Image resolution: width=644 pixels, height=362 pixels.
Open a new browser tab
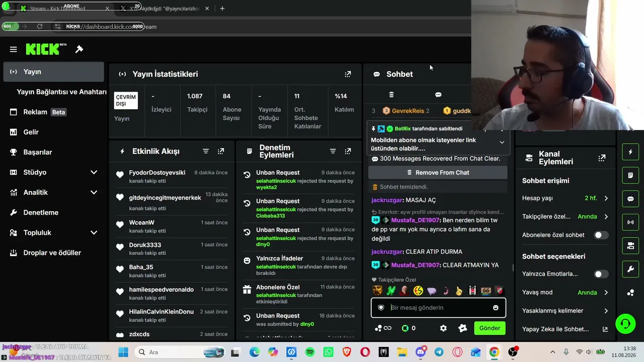(x=222, y=8)
